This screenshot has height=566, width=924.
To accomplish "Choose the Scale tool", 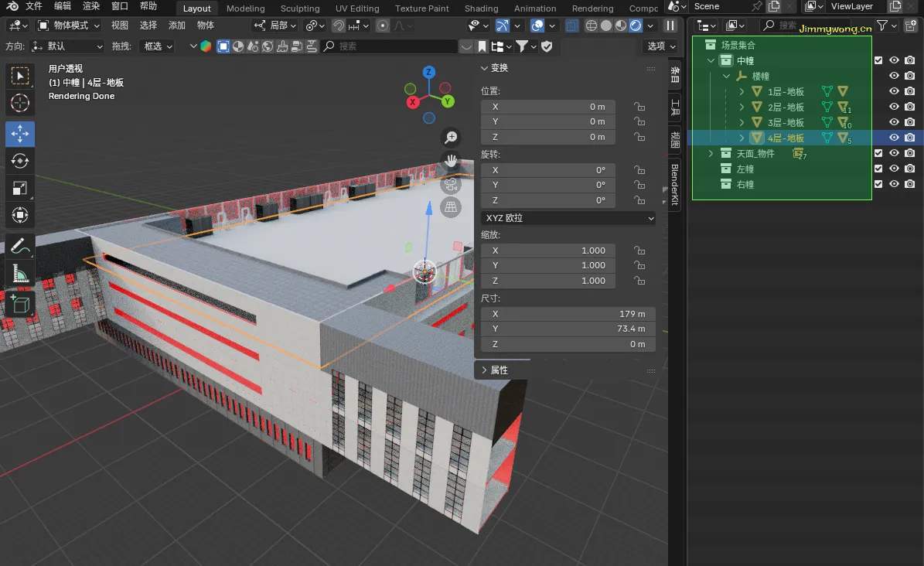I will [20, 188].
